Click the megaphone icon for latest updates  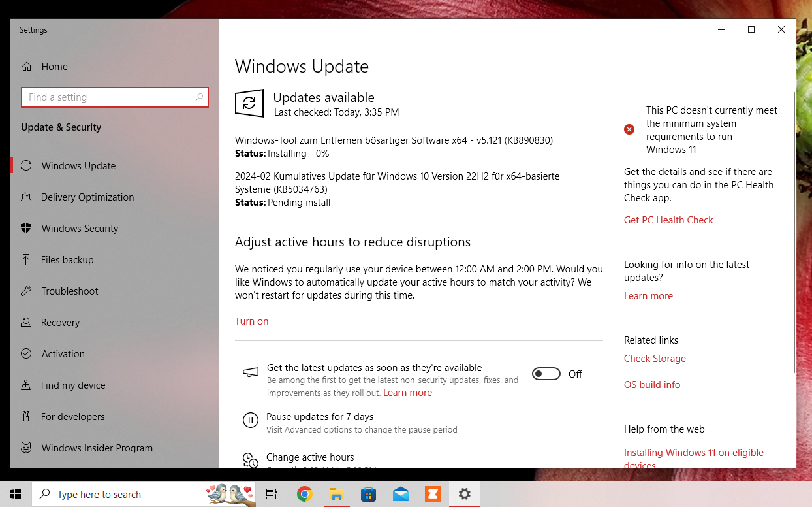pos(251,372)
